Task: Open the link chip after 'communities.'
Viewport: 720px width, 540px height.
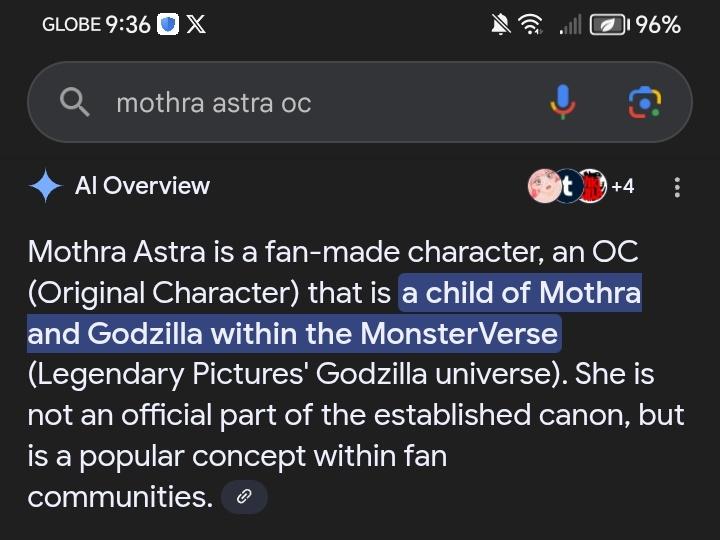Action: click(x=244, y=497)
